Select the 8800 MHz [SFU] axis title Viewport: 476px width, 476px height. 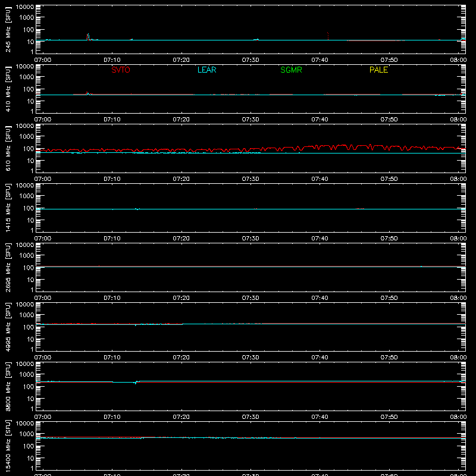coord(8,387)
